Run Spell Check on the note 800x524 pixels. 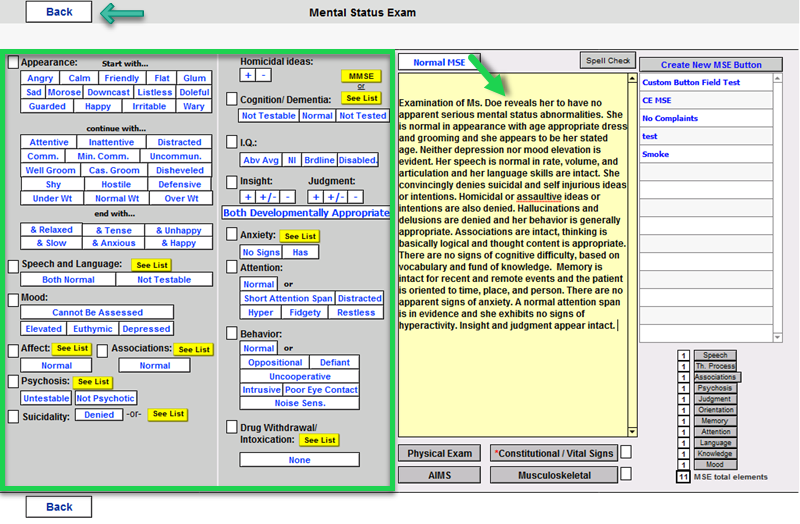607,61
